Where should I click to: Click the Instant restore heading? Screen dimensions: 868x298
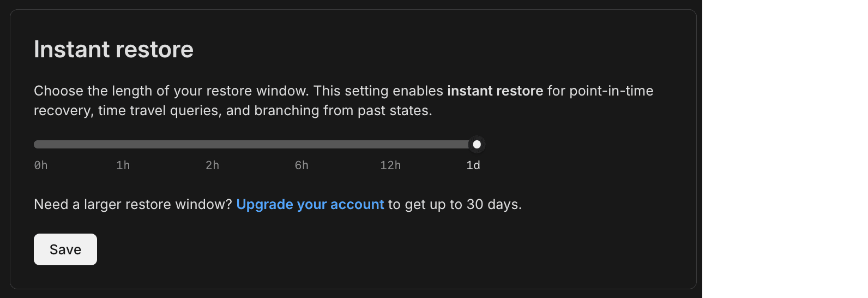point(113,50)
